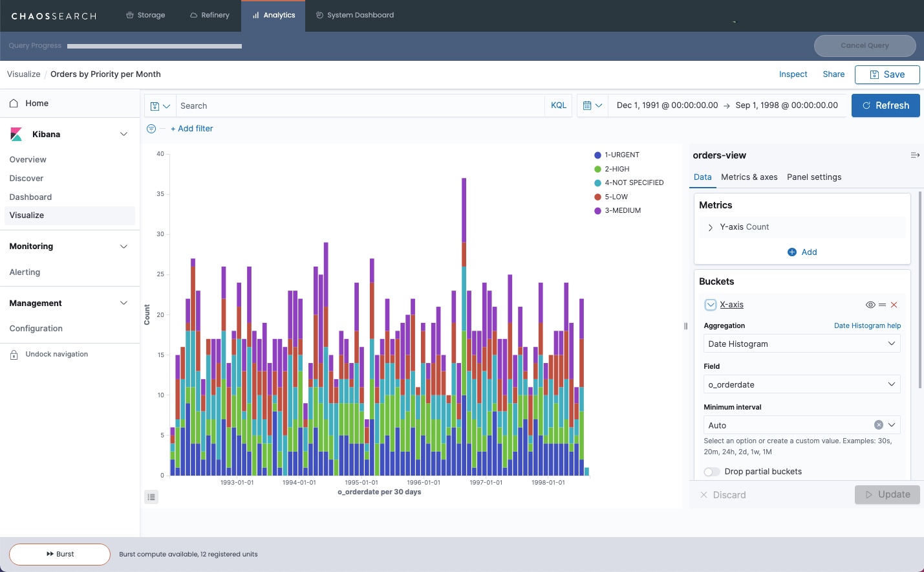Toggle X-axis bucket visibility eye icon
The image size is (924, 572).
[x=870, y=305]
